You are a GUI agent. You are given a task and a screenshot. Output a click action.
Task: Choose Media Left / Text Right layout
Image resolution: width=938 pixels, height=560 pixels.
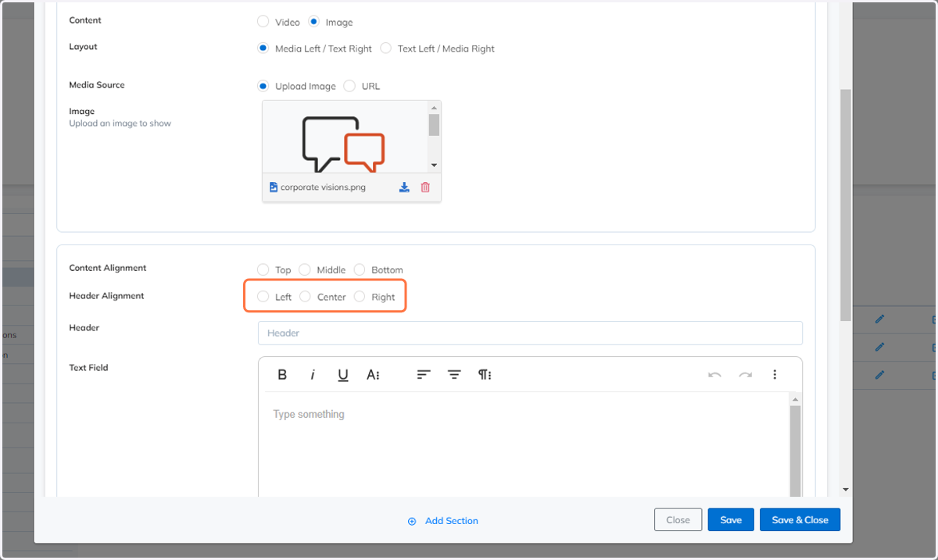coord(263,48)
